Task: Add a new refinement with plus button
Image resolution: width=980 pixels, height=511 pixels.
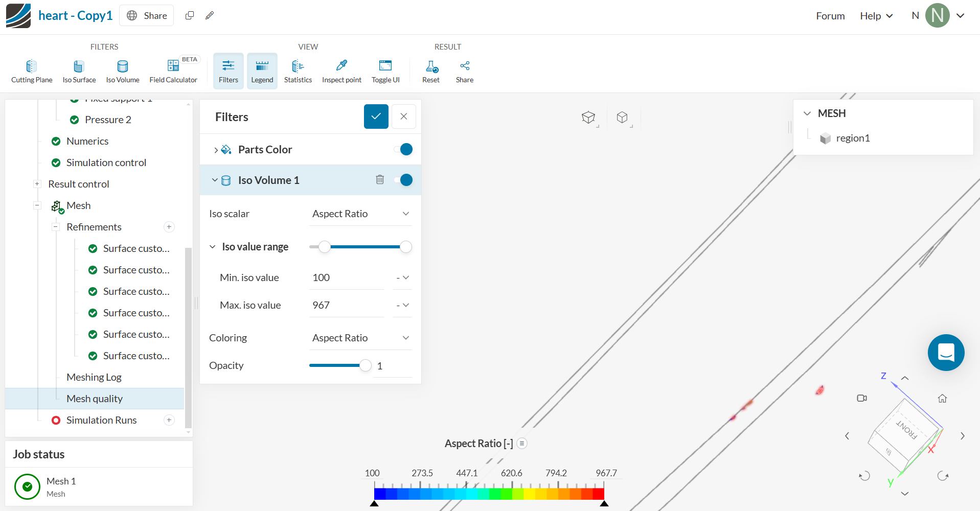Action: [169, 227]
